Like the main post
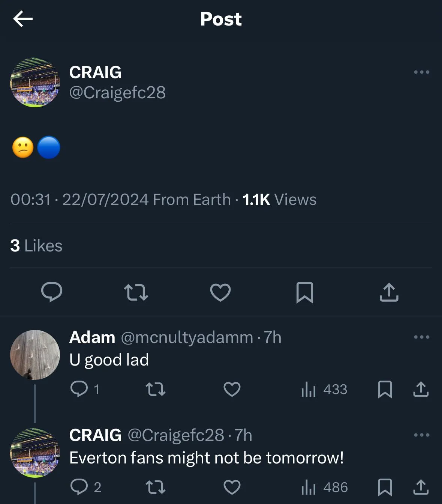 pos(220,292)
